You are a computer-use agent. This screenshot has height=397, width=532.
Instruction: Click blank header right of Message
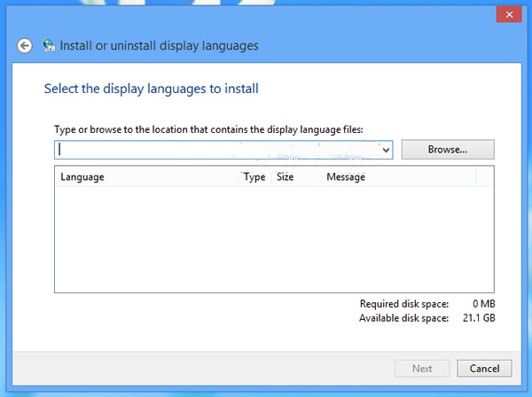485,177
